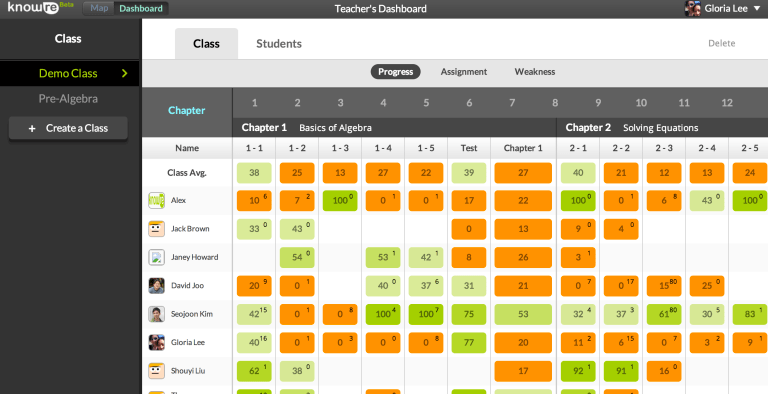The width and height of the screenshot is (768, 394).
Task: Click the 1 - 3 column header
Action: [340, 148]
